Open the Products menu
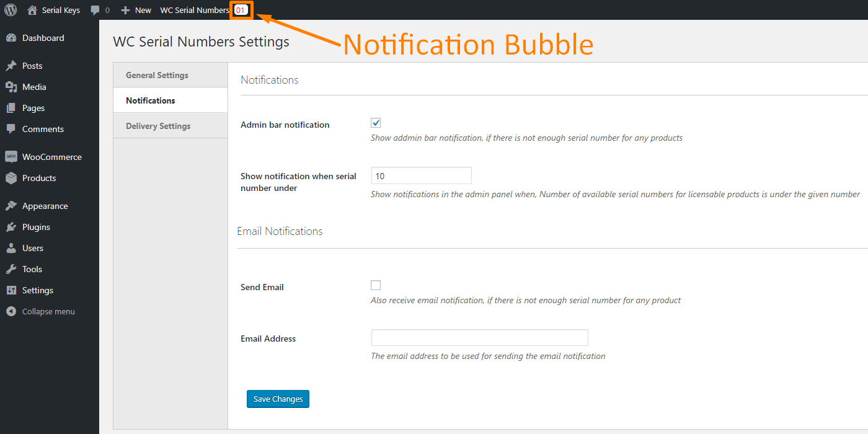The width and height of the screenshot is (868, 434). coord(39,178)
